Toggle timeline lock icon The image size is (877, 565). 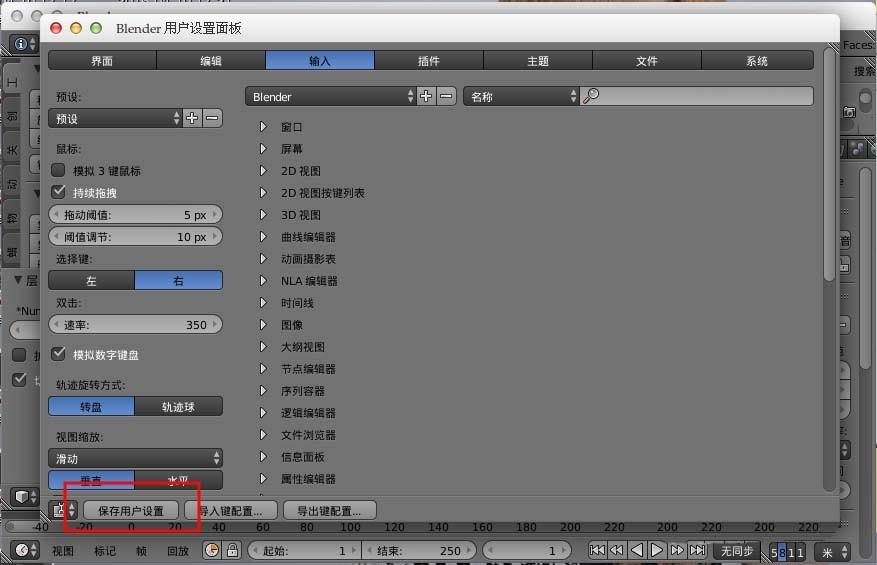(x=232, y=550)
